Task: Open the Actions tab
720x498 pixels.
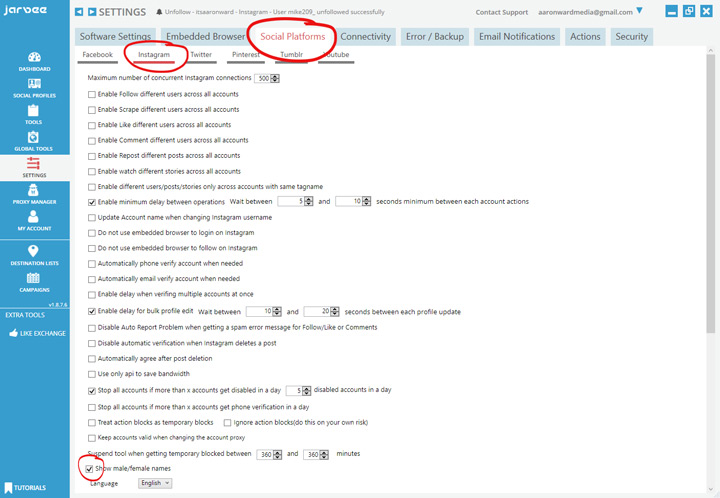Action: tap(585, 37)
